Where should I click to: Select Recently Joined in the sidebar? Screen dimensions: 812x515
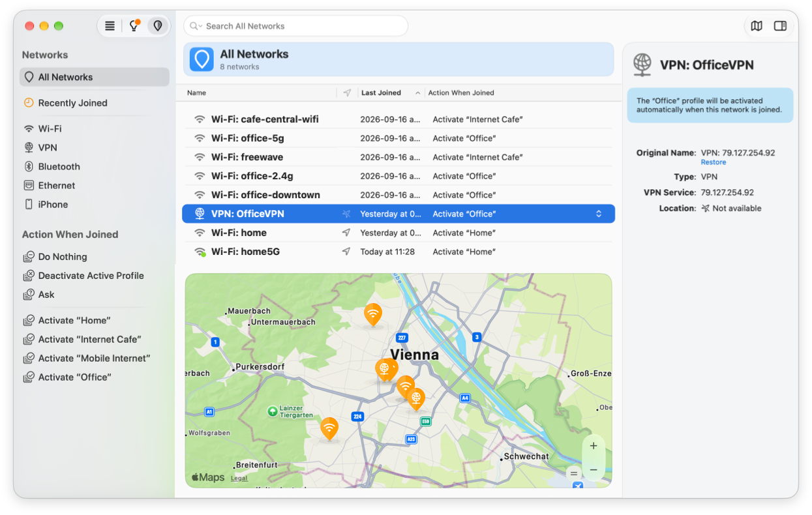pyautogui.click(x=72, y=103)
